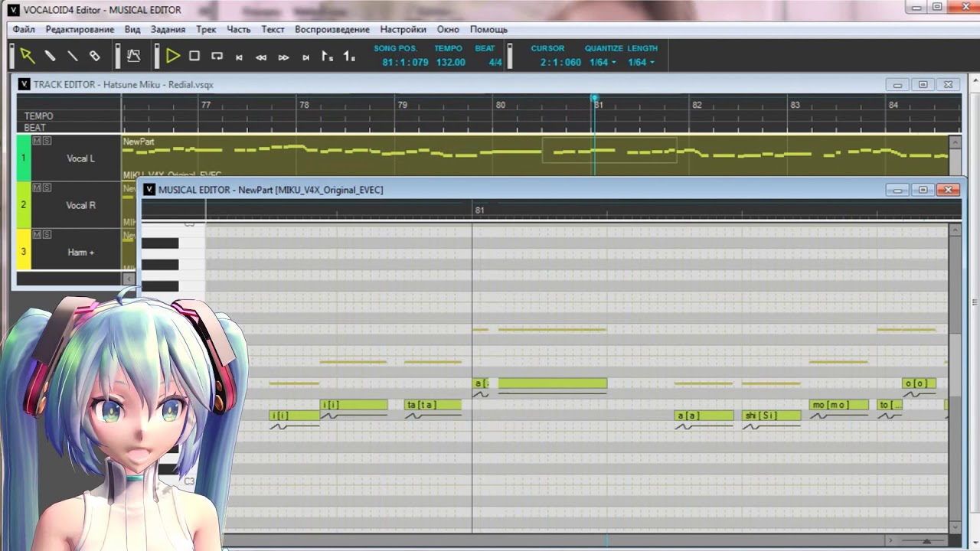Open the Quantize 1/64 dropdown
The image size is (980, 551).
coord(603,62)
